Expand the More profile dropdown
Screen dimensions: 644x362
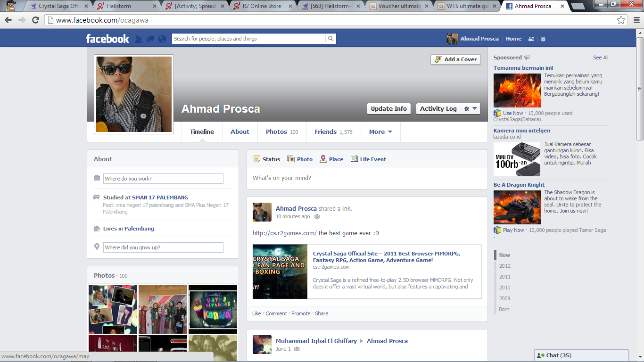[x=380, y=132]
